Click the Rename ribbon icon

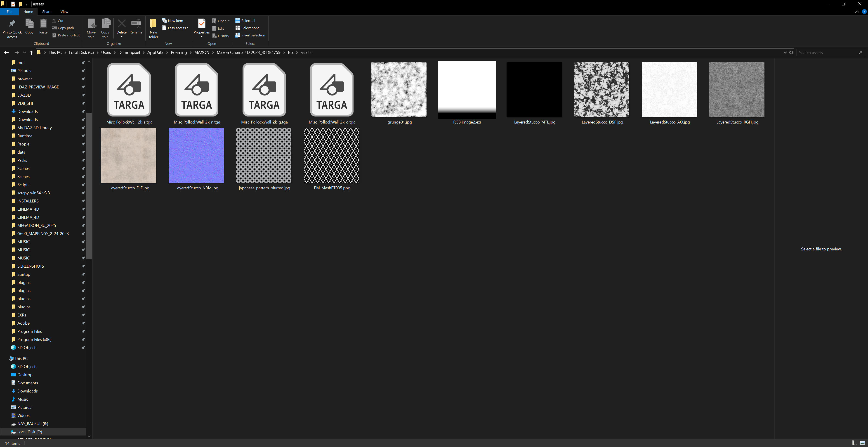pyautogui.click(x=136, y=24)
